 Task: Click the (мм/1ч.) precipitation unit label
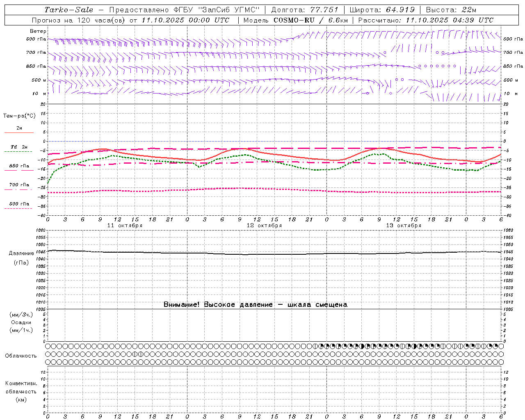pyautogui.click(x=21, y=330)
